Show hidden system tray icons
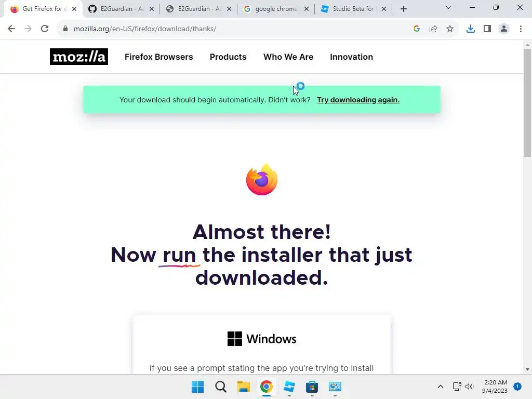Viewport: 532px width, 399px height. point(441,387)
